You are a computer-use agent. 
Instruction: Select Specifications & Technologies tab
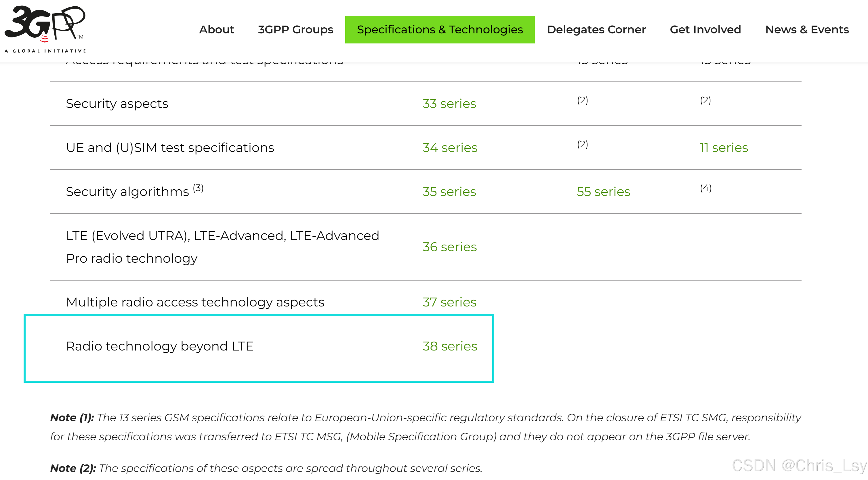pos(440,30)
